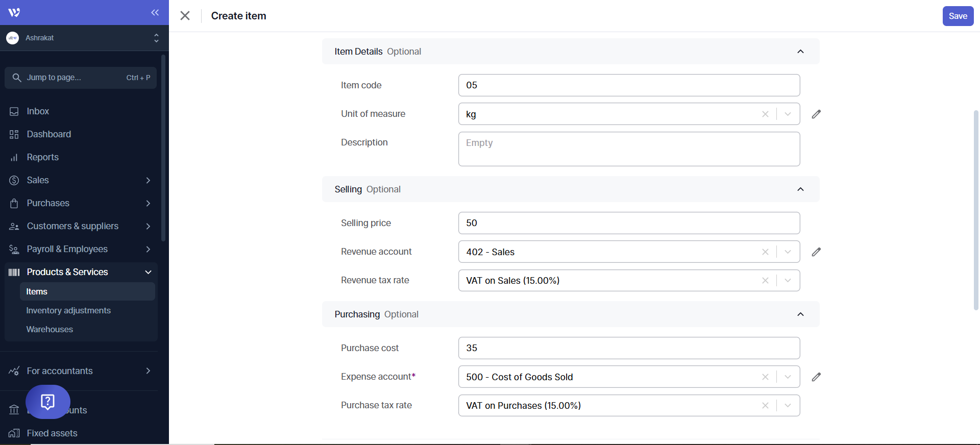Go to Warehouses page
The width and height of the screenshot is (980, 445).
(50, 329)
